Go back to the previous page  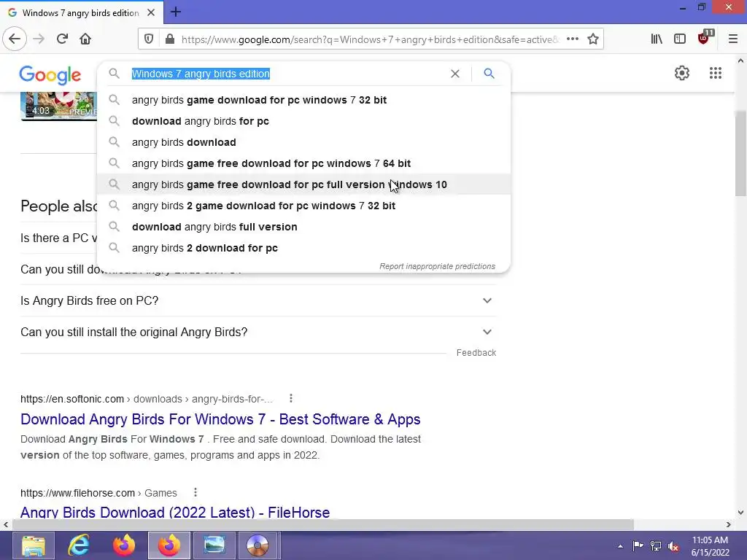pyautogui.click(x=15, y=39)
